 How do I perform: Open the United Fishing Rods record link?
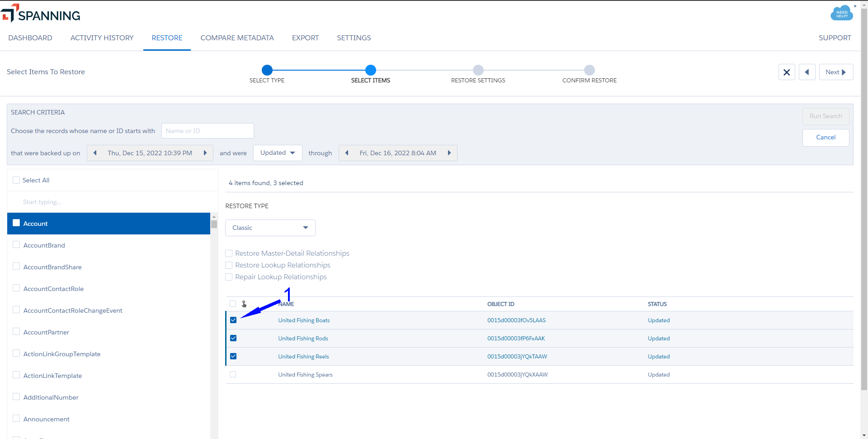tap(303, 339)
